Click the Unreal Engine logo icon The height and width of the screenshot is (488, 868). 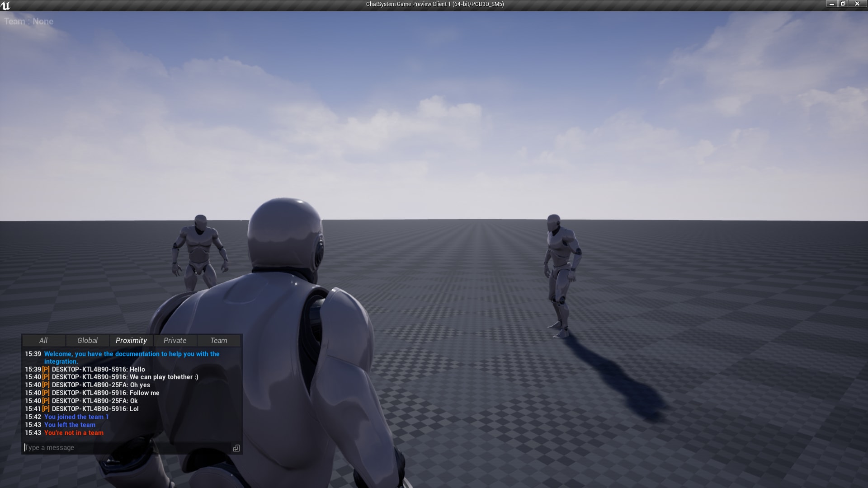5,5
